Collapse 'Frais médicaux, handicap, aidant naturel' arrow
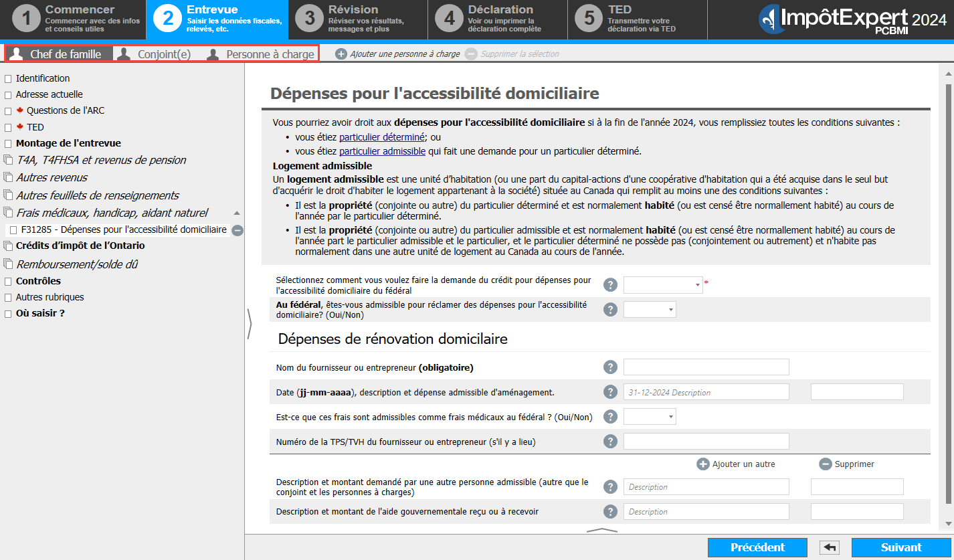The width and height of the screenshot is (954, 560). click(x=236, y=213)
